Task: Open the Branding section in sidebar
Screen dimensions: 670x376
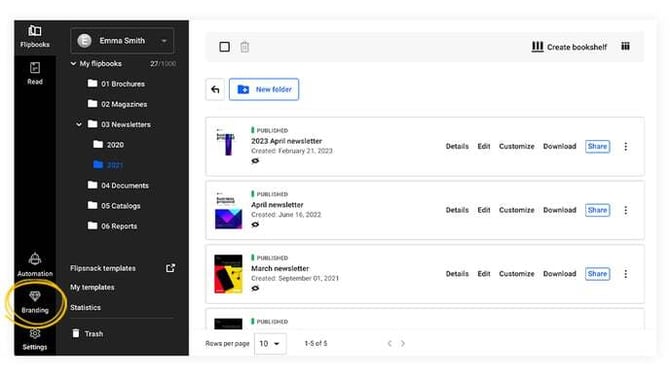Action: [35, 302]
